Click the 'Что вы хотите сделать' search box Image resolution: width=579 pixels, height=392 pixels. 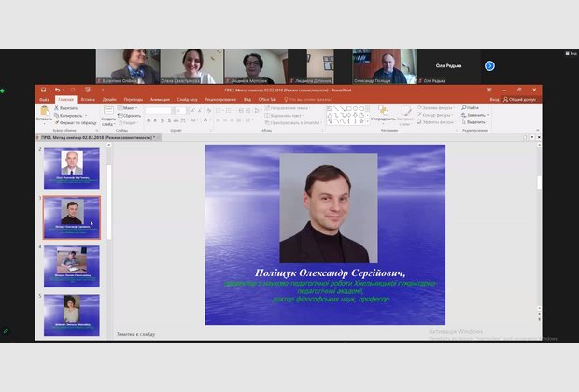click(308, 99)
